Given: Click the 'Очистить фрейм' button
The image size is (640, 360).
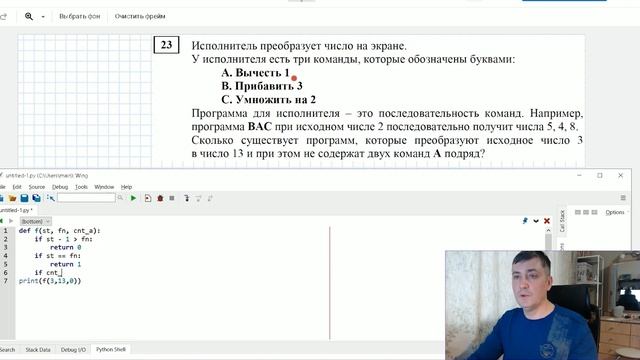Looking at the screenshot, I should tap(140, 16).
